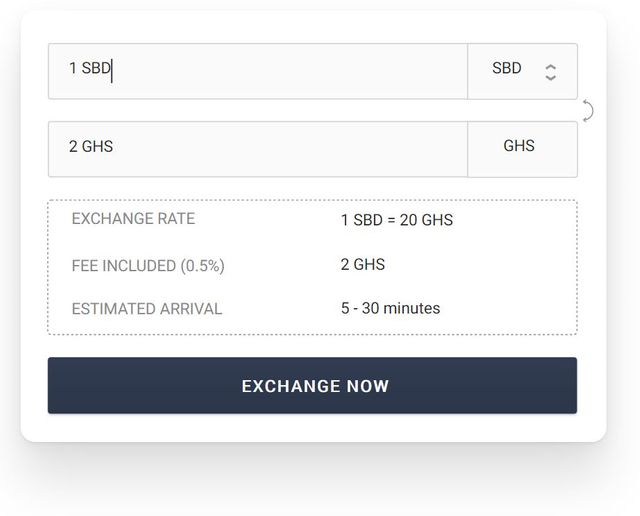Click the 'SBD' text inside the currency selector
This screenshot has width=640, height=516.
tap(507, 68)
